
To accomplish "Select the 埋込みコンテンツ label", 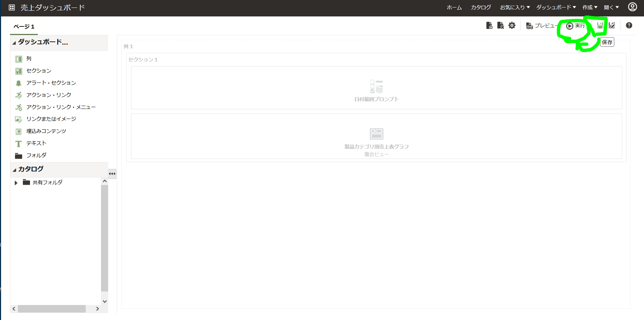I will (46, 131).
